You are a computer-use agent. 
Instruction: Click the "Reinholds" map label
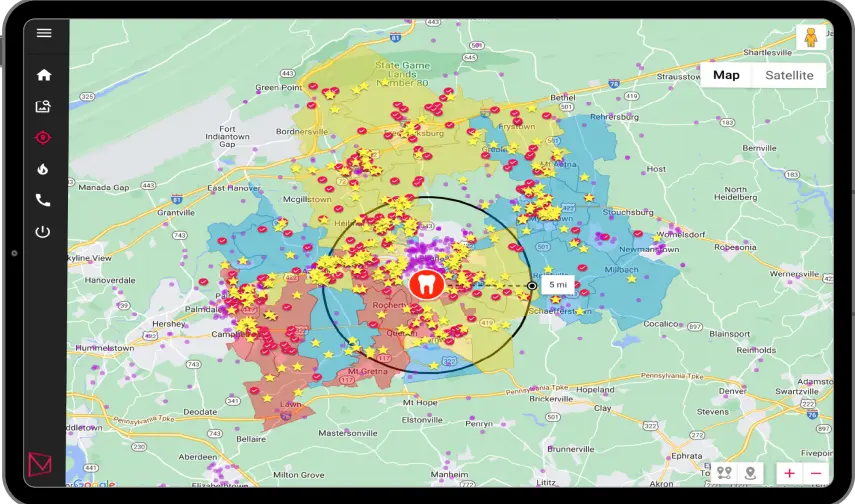click(756, 350)
